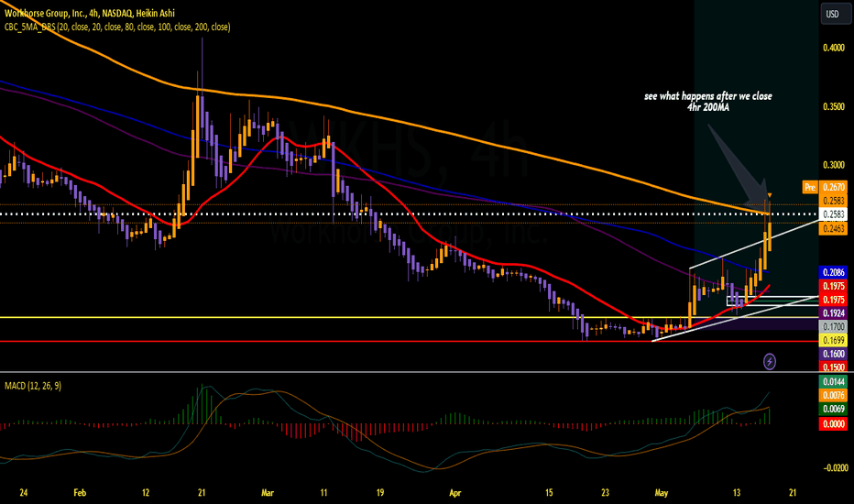
Task: Click the 0.4000 price axis label
Action: click(x=834, y=48)
